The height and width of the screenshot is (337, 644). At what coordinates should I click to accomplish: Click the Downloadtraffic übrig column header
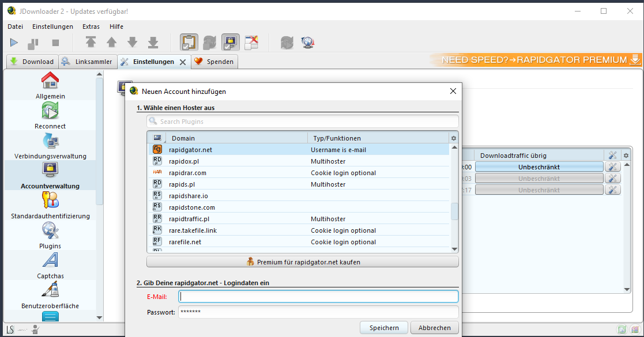(539, 155)
